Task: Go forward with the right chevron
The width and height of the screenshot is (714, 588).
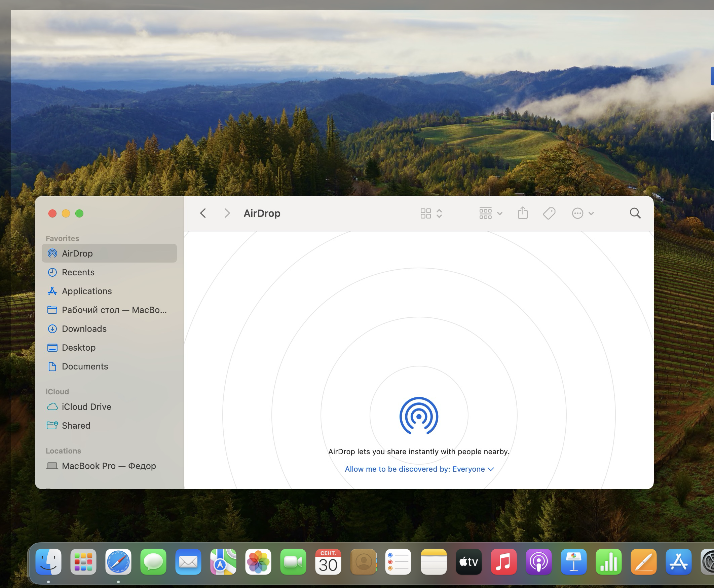Action: [x=227, y=213]
